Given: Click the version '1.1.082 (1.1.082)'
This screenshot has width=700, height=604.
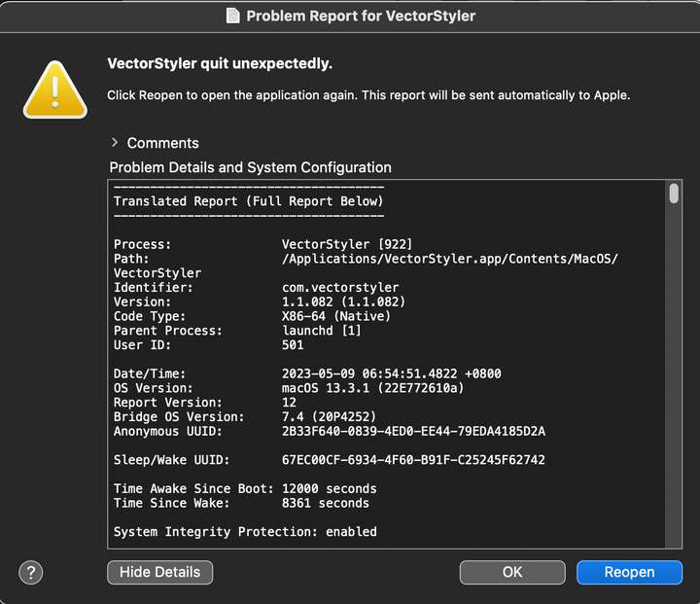Looking at the screenshot, I should tap(343, 302).
